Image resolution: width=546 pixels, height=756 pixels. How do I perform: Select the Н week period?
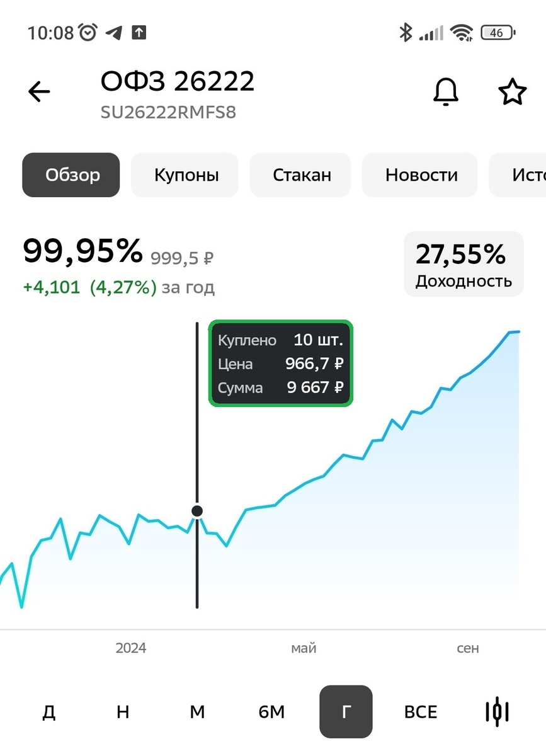123,712
